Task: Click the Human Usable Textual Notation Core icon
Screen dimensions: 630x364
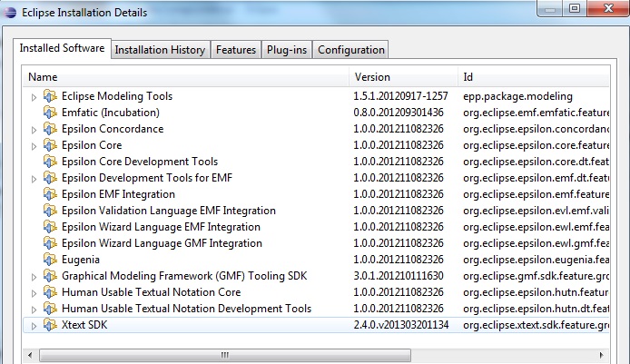Action: [50, 292]
